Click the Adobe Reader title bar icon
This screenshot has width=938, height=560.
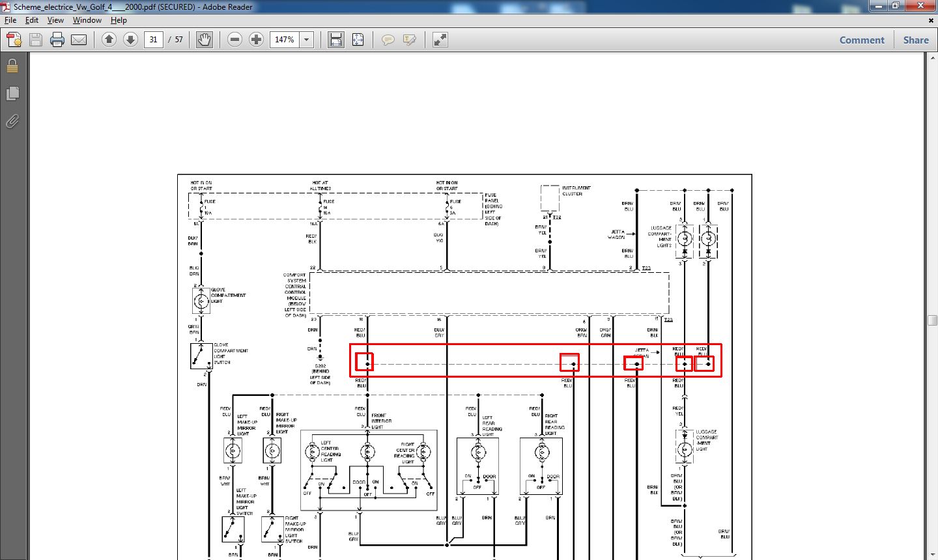click(x=7, y=7)
